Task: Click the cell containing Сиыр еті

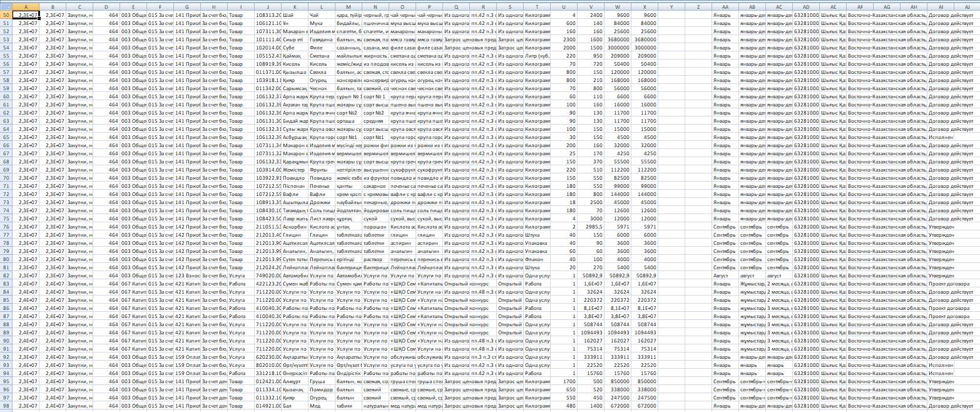Action: [x=295, y=39]
